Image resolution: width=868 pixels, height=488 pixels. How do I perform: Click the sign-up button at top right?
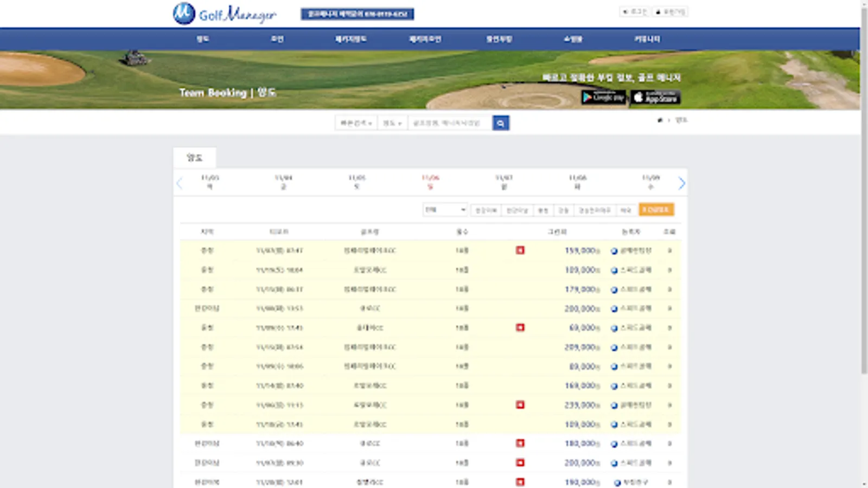[671, 11]
